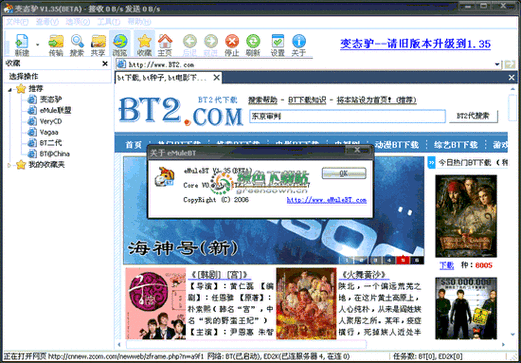
Task: Select banner slide number 6
Action: click(x=417, y=260)
